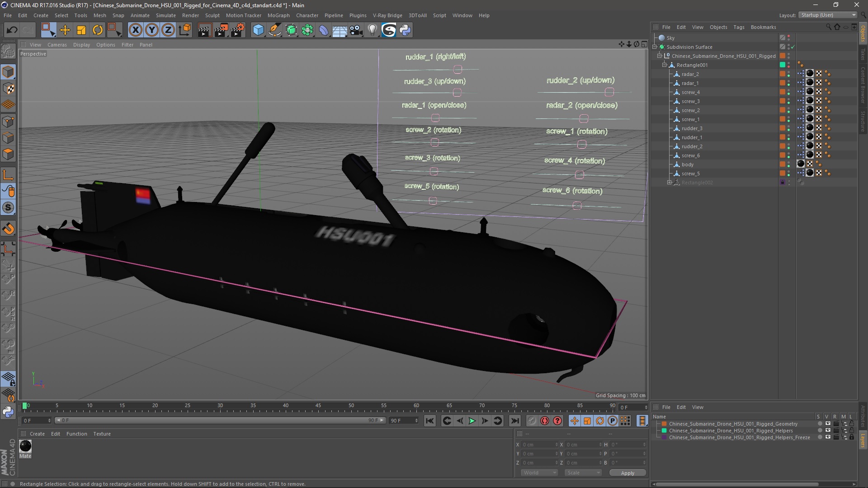Play the animation forward
868x488 pixels.
pyautogui.click(x=472, y=421)
